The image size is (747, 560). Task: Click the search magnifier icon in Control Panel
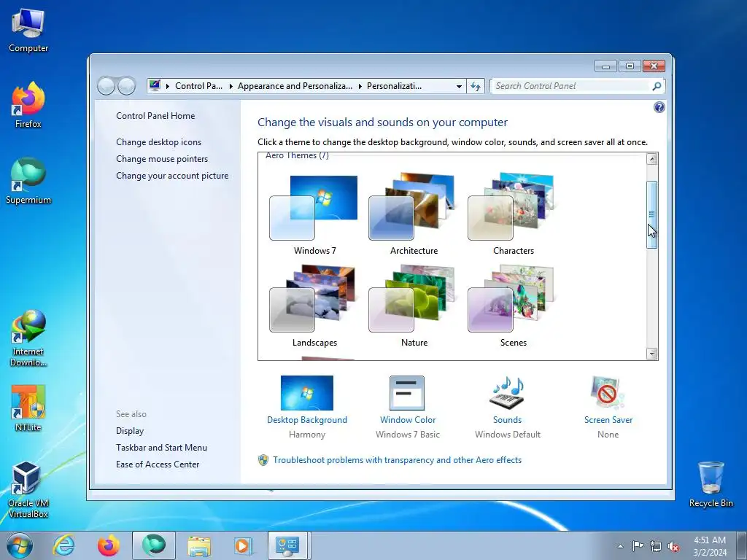click(x=657, y=86)
